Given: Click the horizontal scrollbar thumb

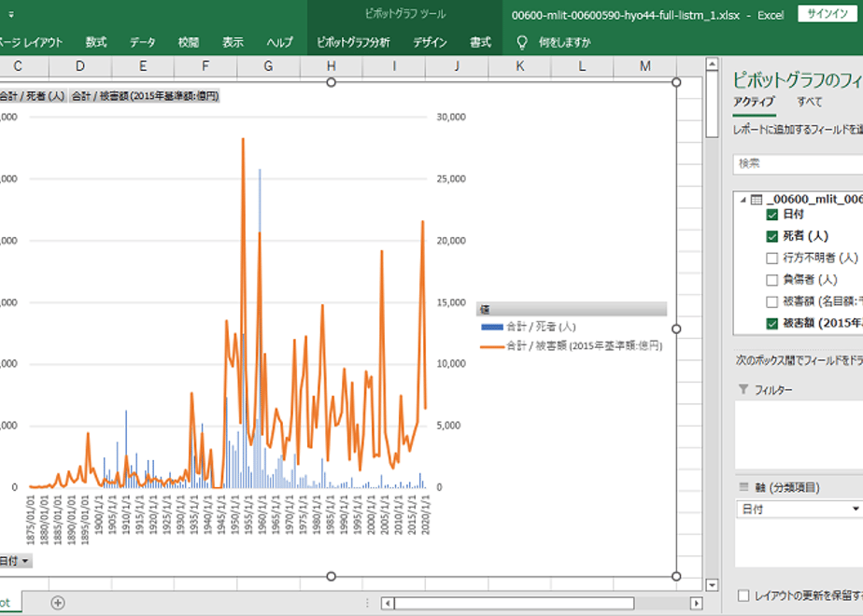Looking at the screenshot, I should pos(514,603).
